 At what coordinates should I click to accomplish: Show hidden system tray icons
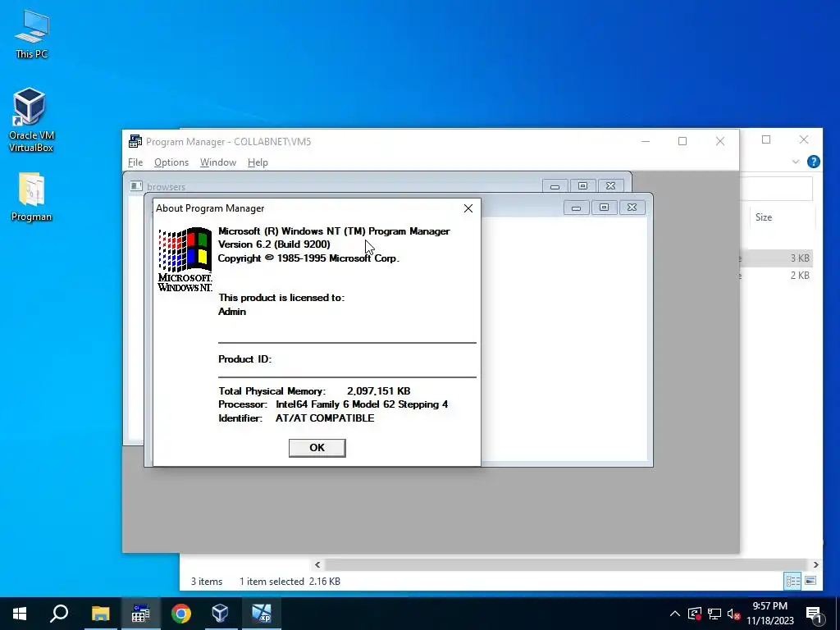point(675,614)
